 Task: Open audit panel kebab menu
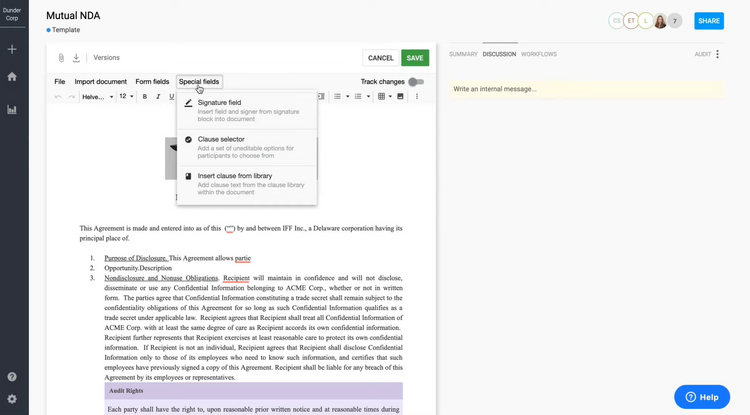tap(717, 54)
